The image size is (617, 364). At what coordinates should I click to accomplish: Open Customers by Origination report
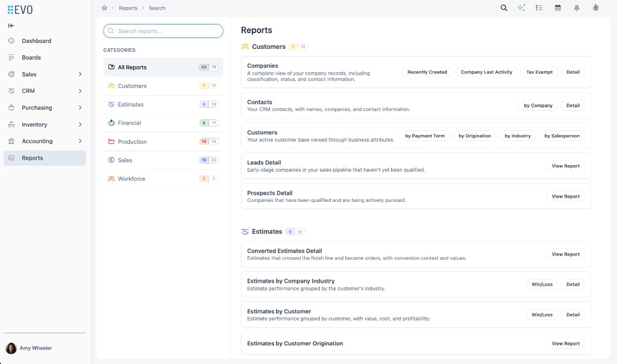pos(475,136)
